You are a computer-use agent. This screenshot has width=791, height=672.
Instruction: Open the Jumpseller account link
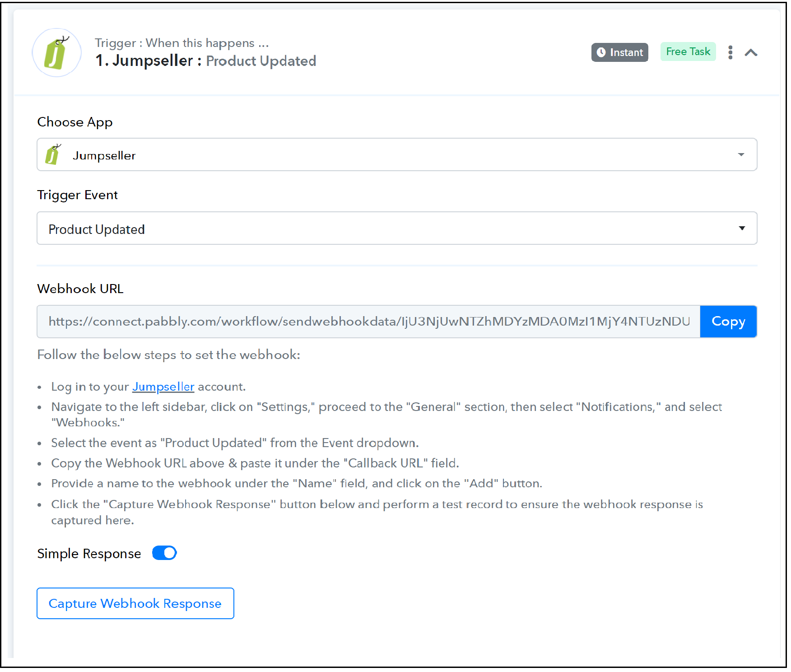[x=163, y=387]
